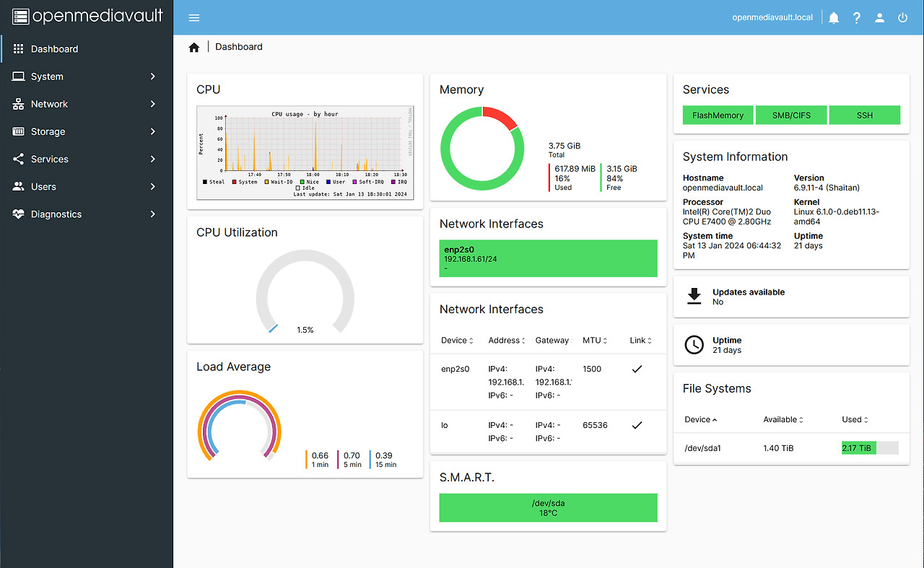Screen dimensions: 924x568
Task: Sort file systems by Used
Action: click(x=855, y=419)
